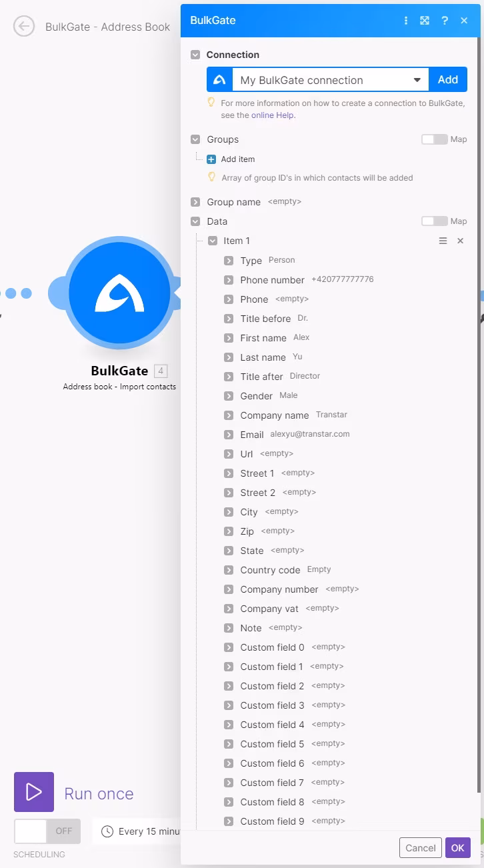Remove Item 1 with the X icon

click(460, 241)
